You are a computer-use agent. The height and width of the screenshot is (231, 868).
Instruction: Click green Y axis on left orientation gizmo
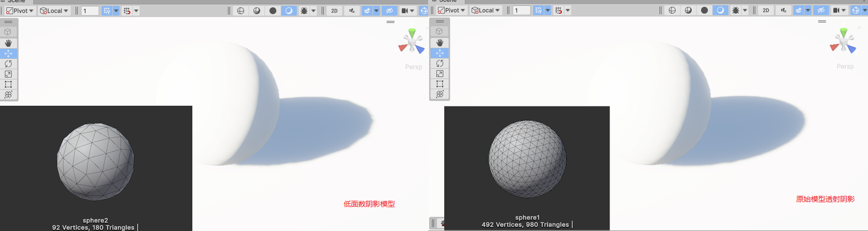[412, 32]
